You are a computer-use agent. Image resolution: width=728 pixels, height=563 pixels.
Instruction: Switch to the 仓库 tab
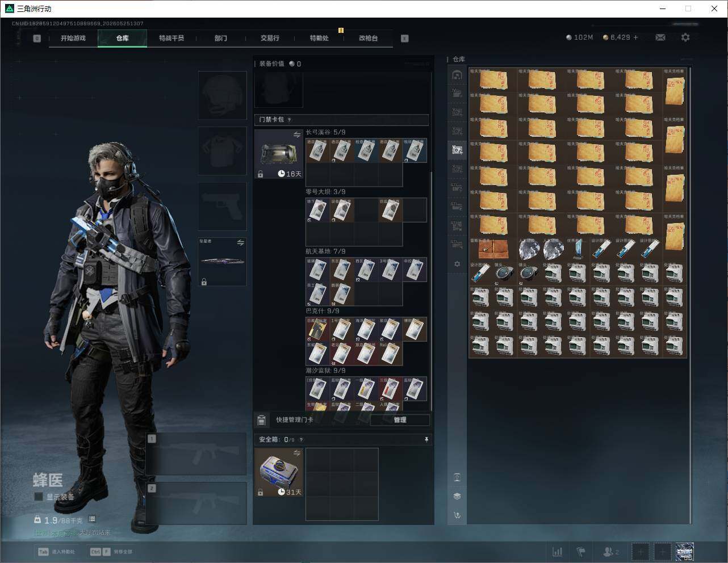[123, 38]
